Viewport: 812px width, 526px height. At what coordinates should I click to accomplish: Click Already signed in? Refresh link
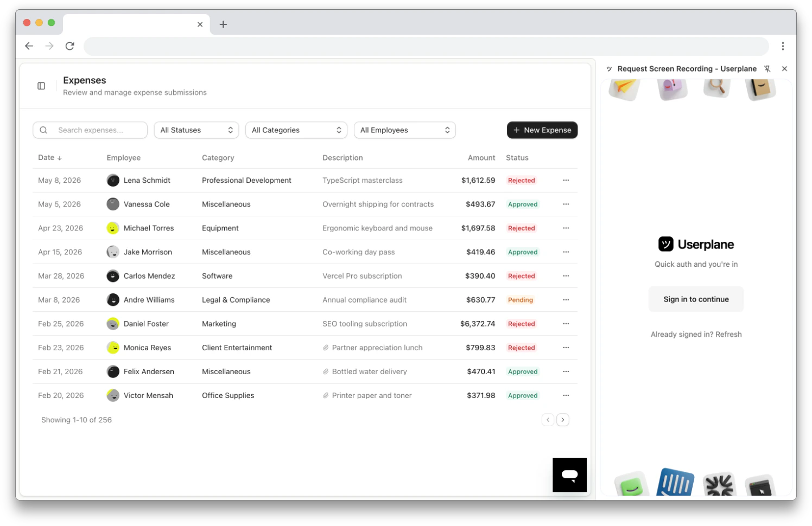696,335
